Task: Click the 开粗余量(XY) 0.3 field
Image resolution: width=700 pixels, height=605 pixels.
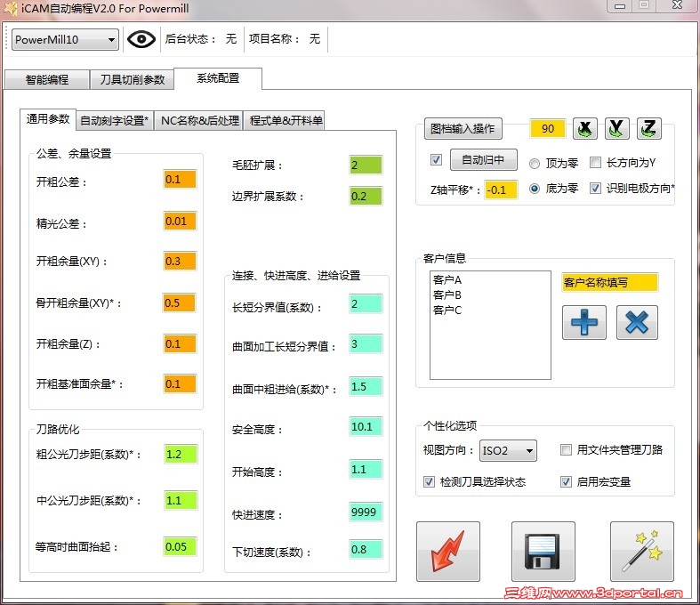Action: click(x=180, y=262)
